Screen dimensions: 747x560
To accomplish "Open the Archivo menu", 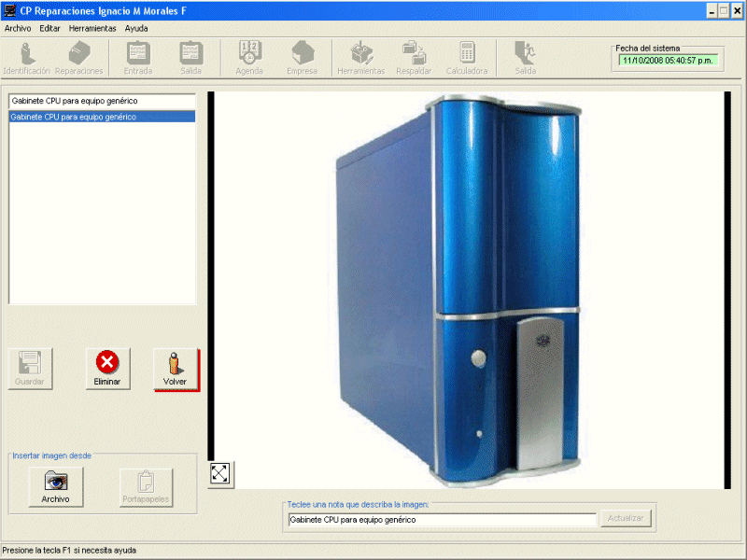I will 18,29.
